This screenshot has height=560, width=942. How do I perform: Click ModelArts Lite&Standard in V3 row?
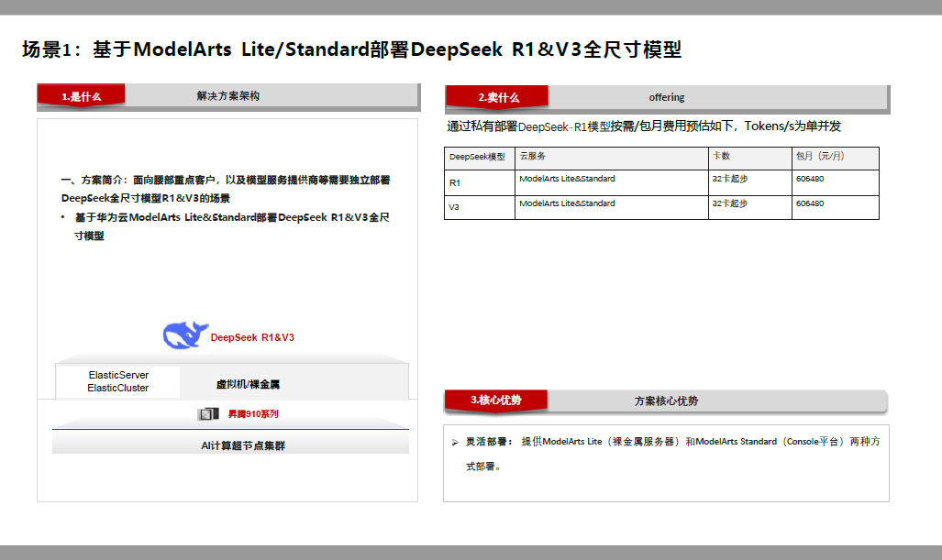(567, 203)
